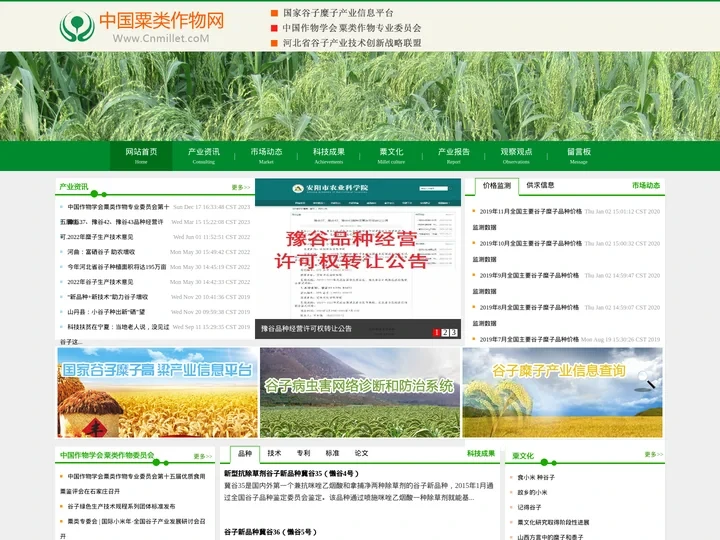The height and width of the screenshot is (540, 720).
Task: Click 豫谷品种经营许可权转让公告 caption below slider
Action: pos(306,329)
